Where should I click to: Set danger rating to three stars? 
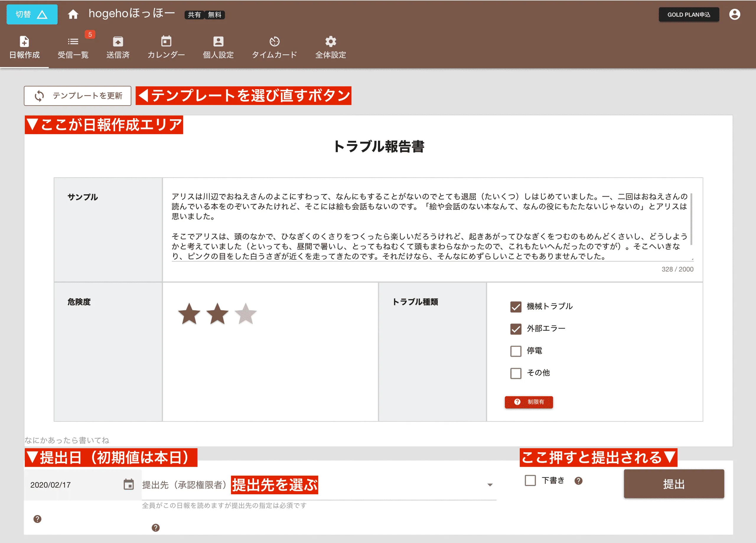tap(246, 313)
